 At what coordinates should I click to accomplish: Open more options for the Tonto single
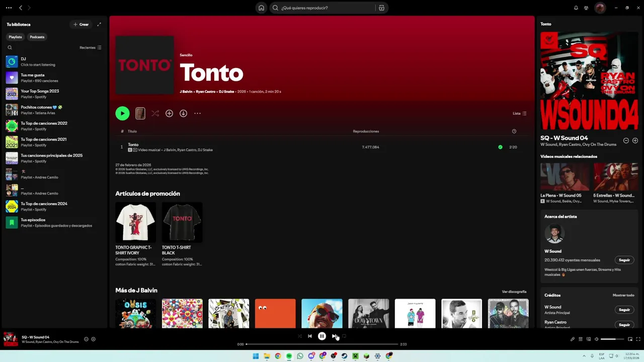coord(197,113)
